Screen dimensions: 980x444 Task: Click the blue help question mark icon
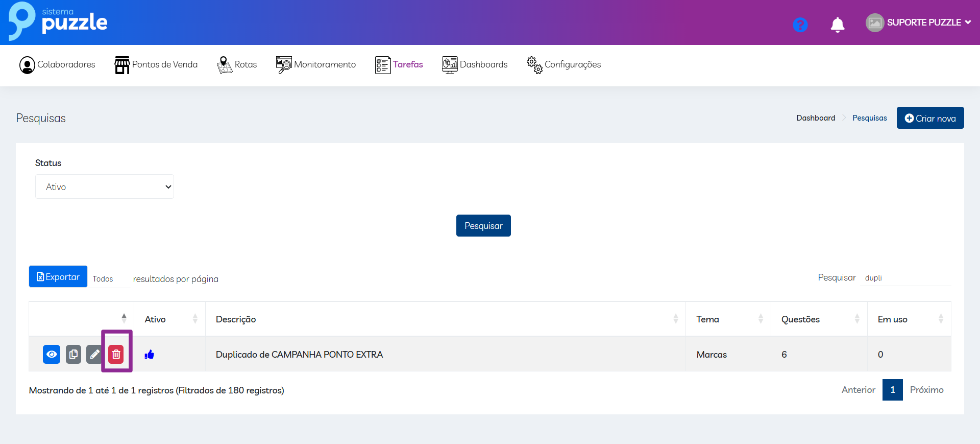coord(800,25)
